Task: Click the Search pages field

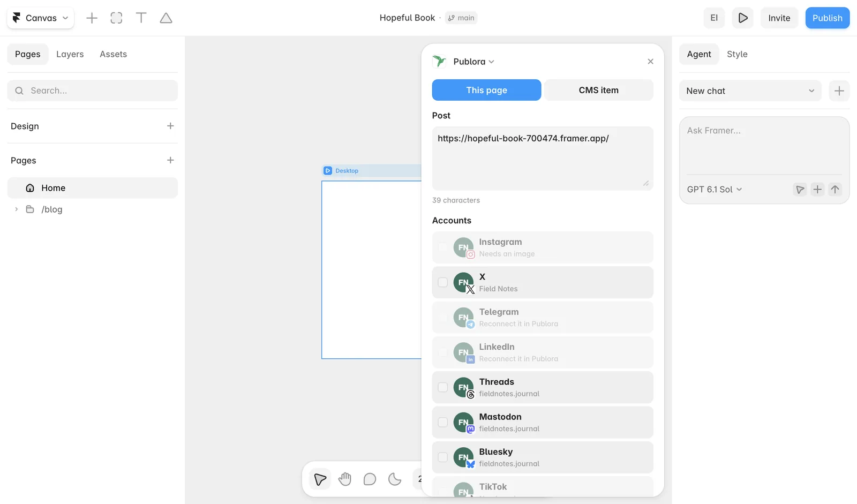Action: coord(93,91)
